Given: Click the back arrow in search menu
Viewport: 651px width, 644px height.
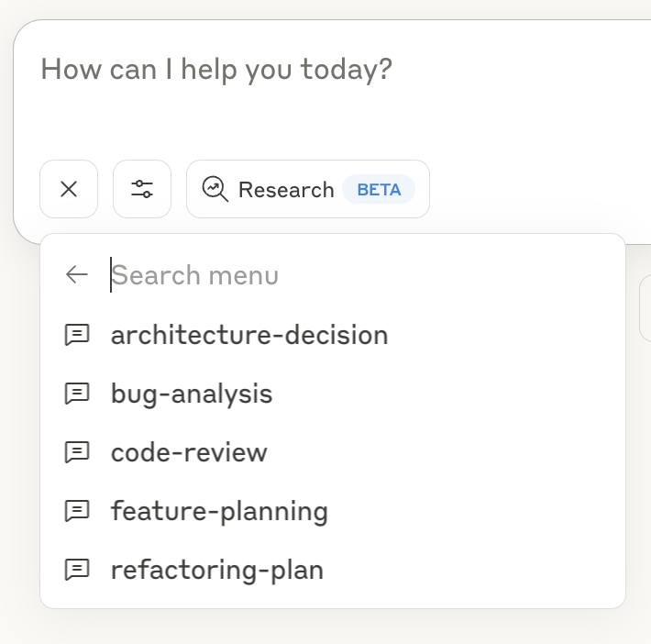Looking at the screenshot, I should pyautogui.click(x=77, y=274).
